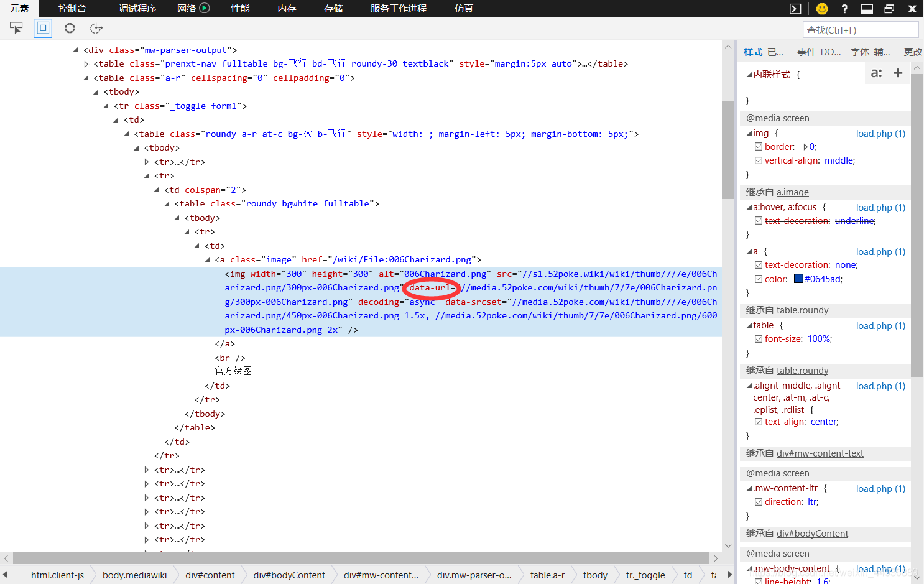Select body.mediawiki in breadcrumb
The image size is (924, 584).
click(135, 575)
